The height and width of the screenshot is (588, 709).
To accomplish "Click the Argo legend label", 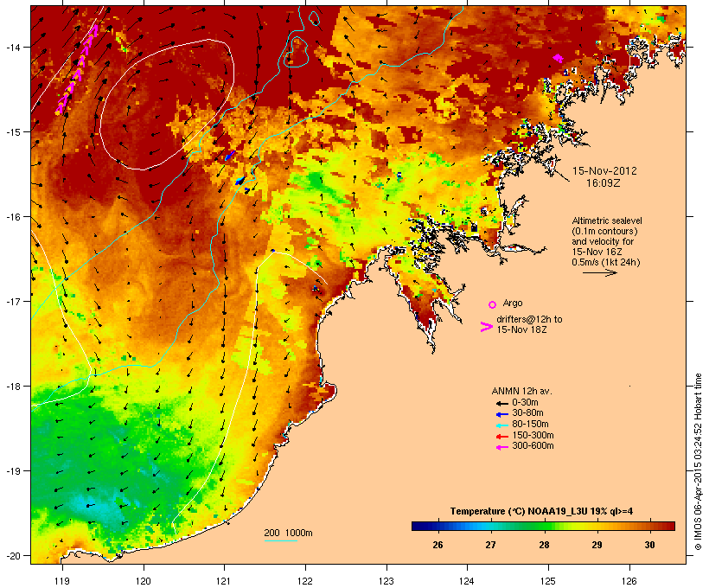I will tap(513, 303).
